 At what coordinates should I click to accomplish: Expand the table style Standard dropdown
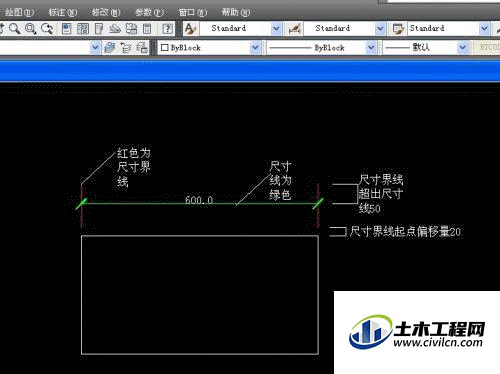click(x=484, y=29)
